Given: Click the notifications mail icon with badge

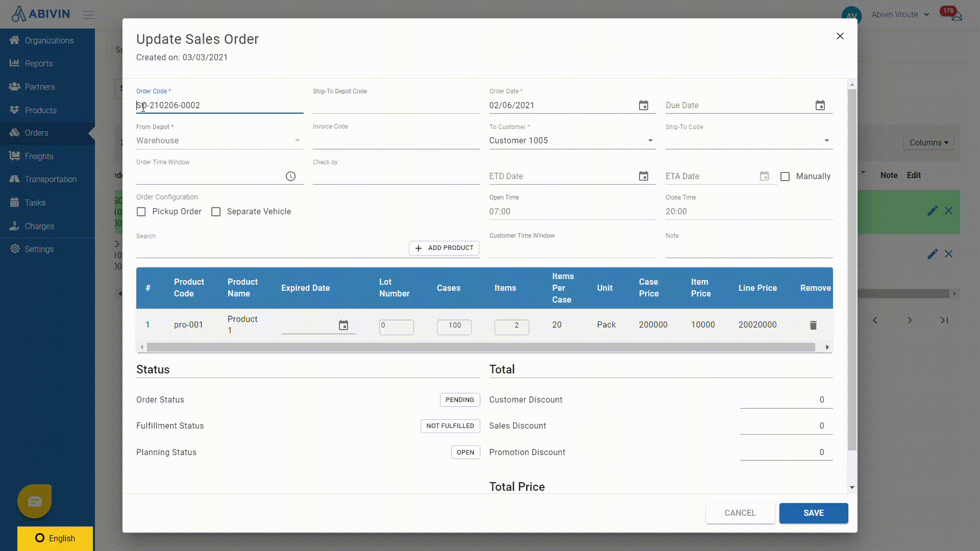Looking at the screenshot, I should click(x=955, y=15).
